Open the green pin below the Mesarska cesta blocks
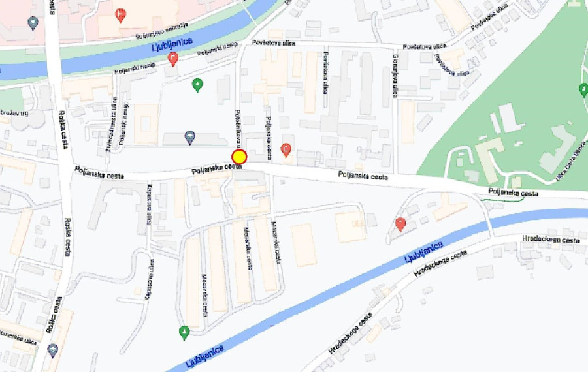 pyautogui.click(x=184, y=333)
